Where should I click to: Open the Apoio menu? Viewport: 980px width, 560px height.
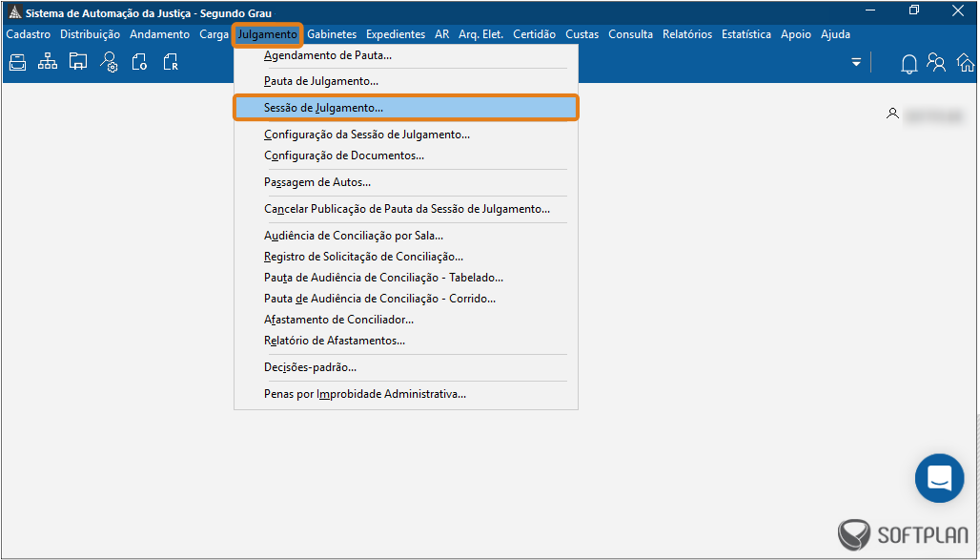[796, 34]
